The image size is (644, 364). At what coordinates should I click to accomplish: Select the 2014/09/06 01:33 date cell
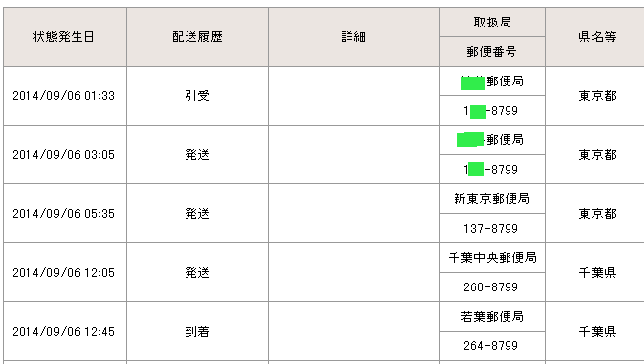pyautogui.click(x=64, y=95)
